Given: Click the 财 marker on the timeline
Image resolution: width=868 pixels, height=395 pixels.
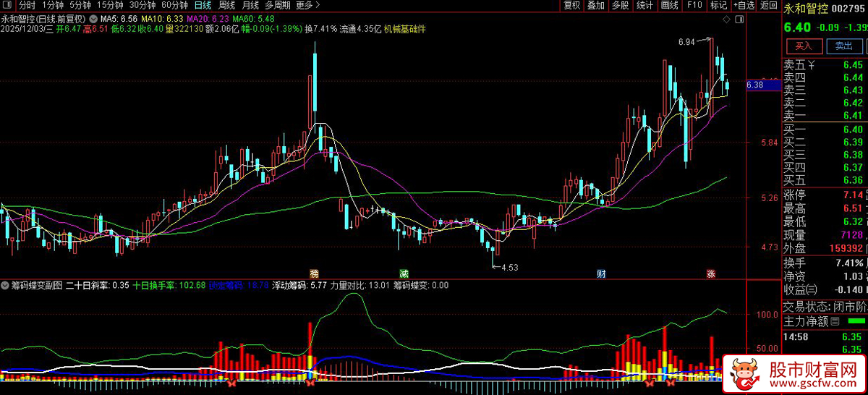Looking at the screenshot, I should (x=600, y=273).
